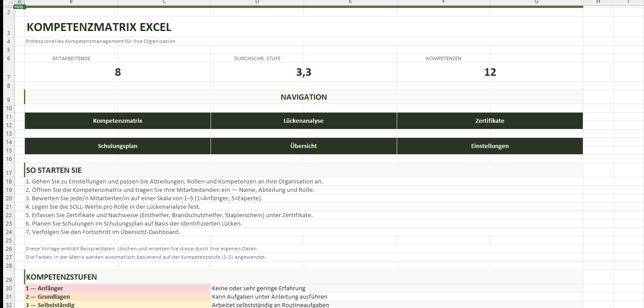Open the Übersicht dashboard button
644x308 pixels.
(304, 146)
